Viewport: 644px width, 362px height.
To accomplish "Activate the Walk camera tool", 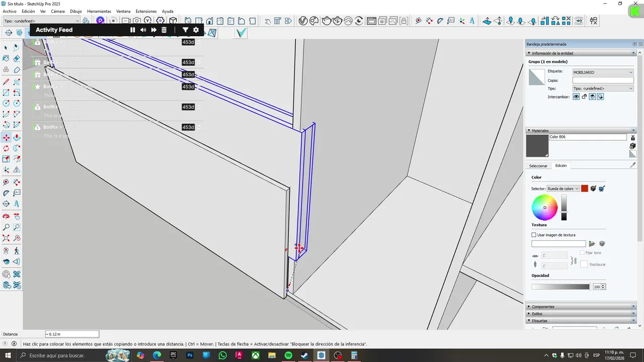I will point(17,250).
